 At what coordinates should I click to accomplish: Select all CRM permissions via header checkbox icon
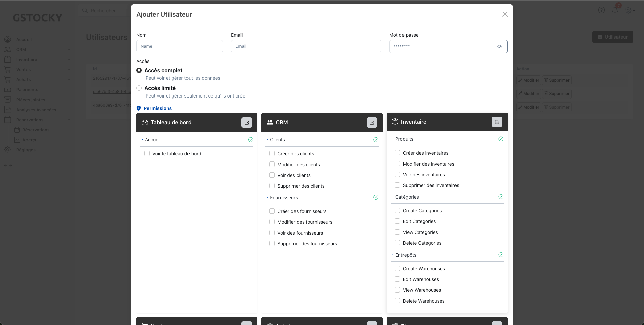pyautogui.click(x=372, y=122)
